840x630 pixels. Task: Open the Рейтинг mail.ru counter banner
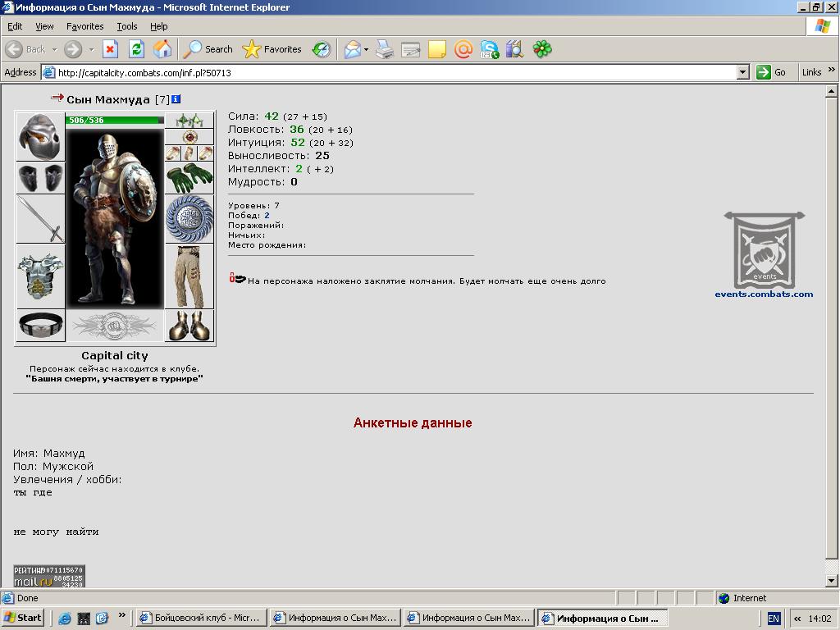pyautogui.click(x=49, y=576)
